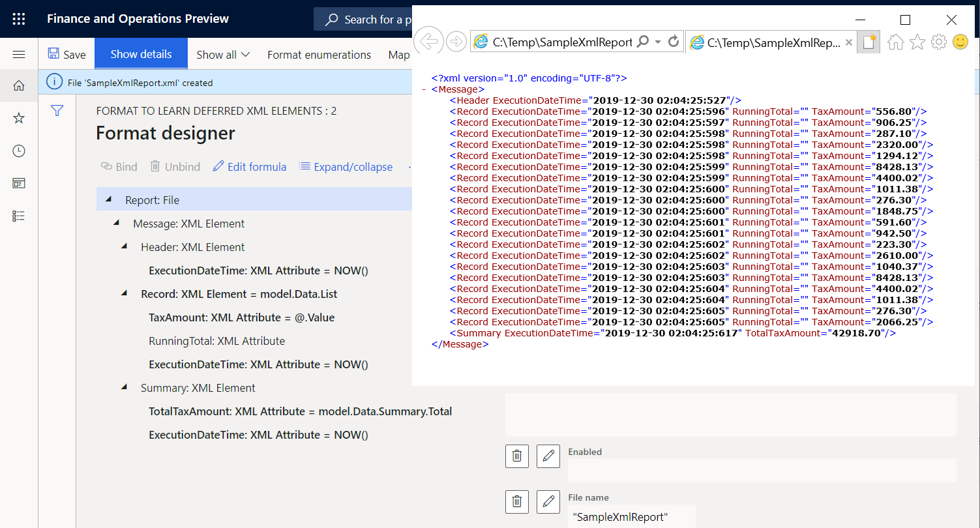Viewport: 980px width, 528px height.
Task: Open the Show all dropdown
Action: point(223,55)
